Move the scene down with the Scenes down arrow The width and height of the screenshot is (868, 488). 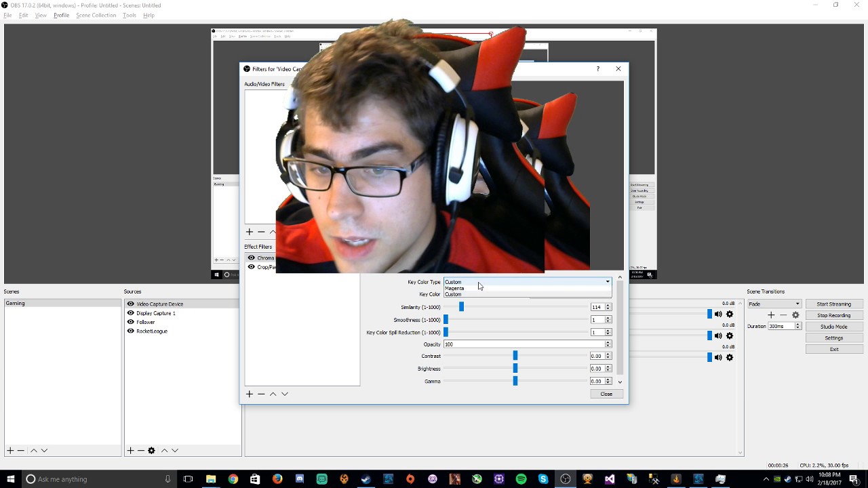click(44, 451)
